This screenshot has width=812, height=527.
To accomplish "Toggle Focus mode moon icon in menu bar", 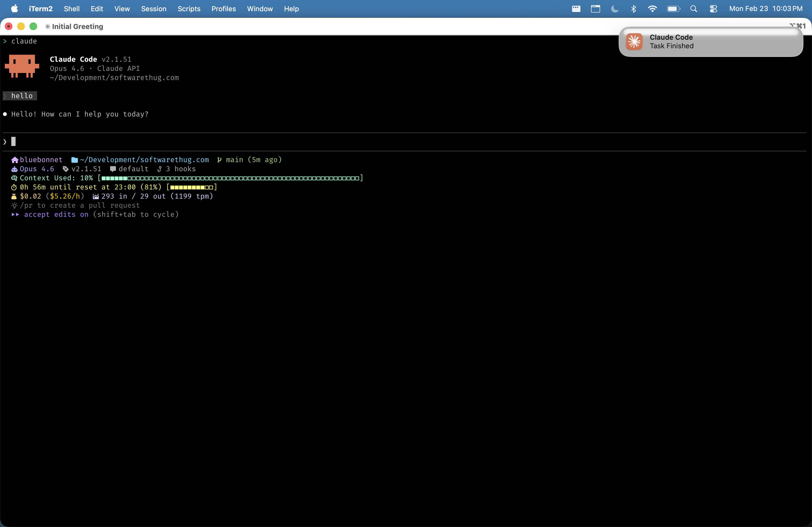I will [x=614, y=9].
